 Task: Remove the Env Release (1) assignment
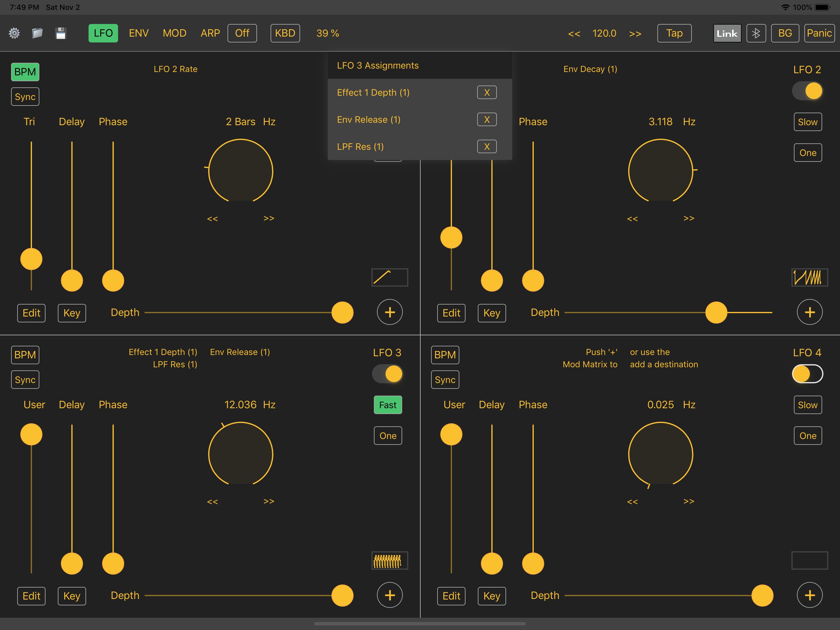pyautogui.click(x=486, y=120)
